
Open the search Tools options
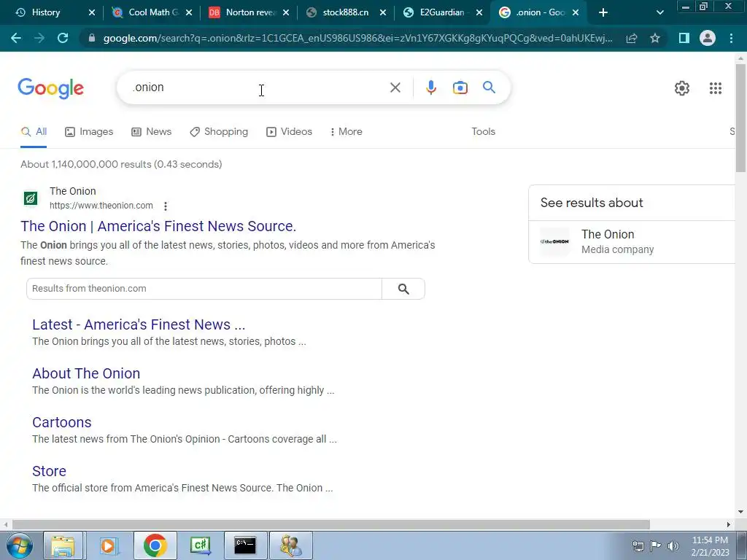483,132
